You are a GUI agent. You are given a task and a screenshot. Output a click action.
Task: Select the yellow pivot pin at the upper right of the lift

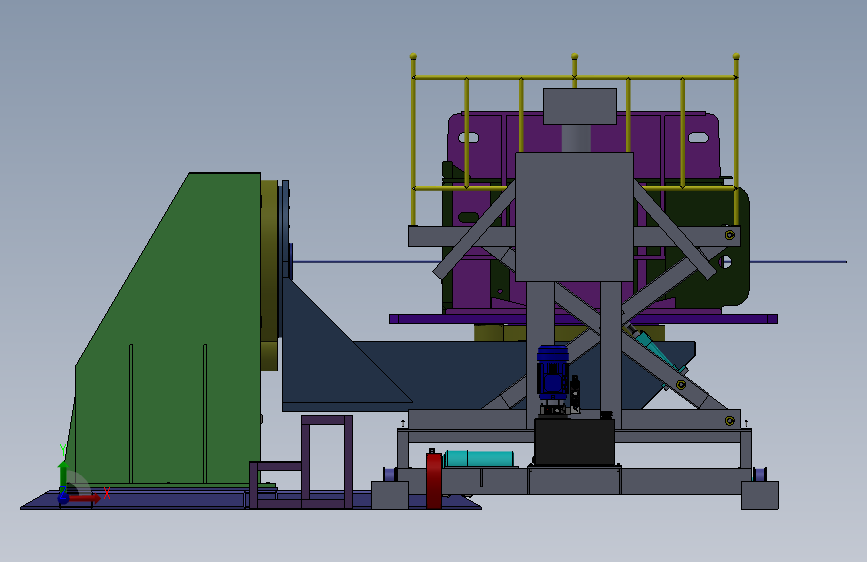point(730,235)
